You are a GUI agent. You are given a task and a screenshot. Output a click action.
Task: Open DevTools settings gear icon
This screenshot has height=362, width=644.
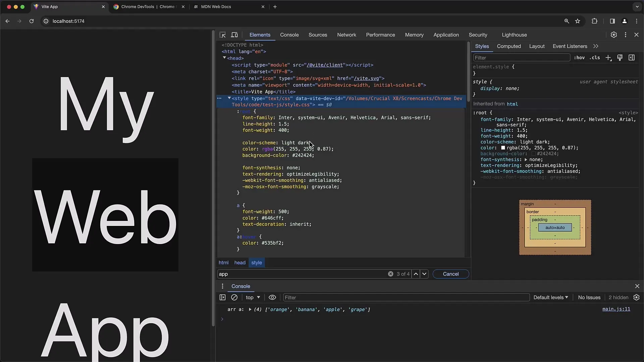pos(613,35)
